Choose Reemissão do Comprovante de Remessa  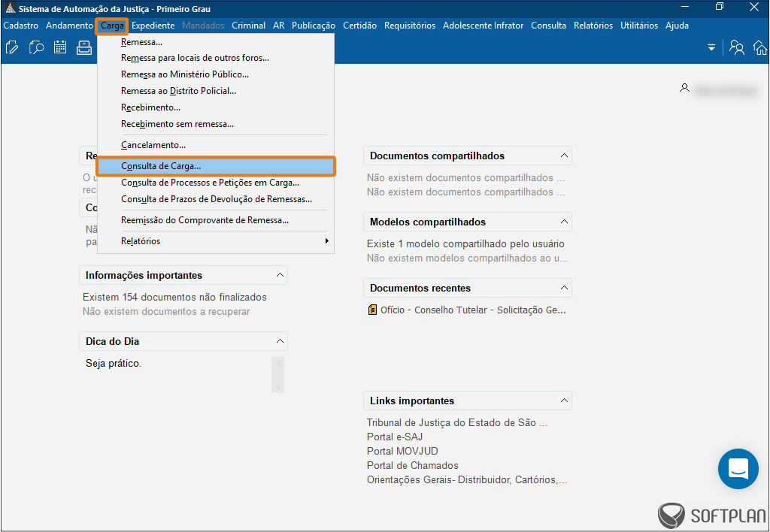click(x=216, y=220)
